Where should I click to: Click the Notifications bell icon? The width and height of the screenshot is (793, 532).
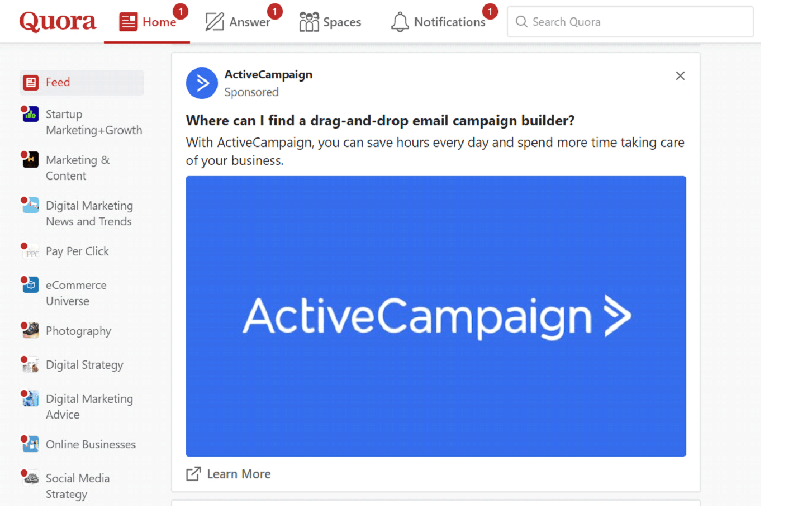pos(400,22)
